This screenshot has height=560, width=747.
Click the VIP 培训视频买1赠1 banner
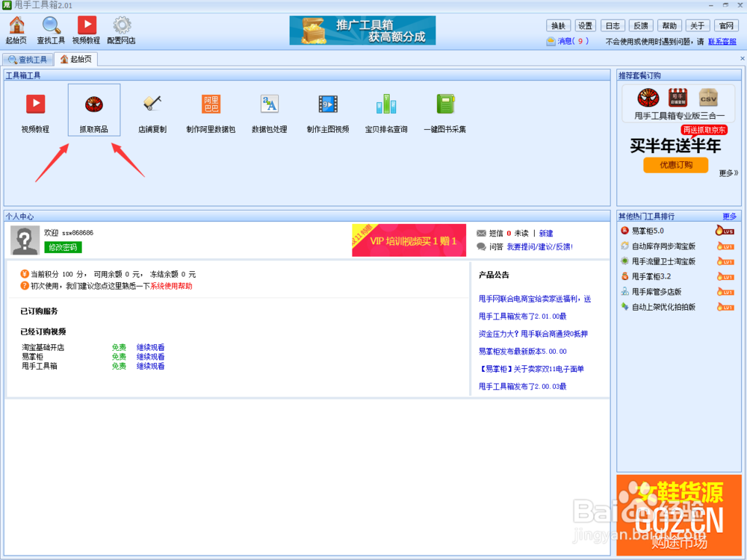[x=409, y=240]
